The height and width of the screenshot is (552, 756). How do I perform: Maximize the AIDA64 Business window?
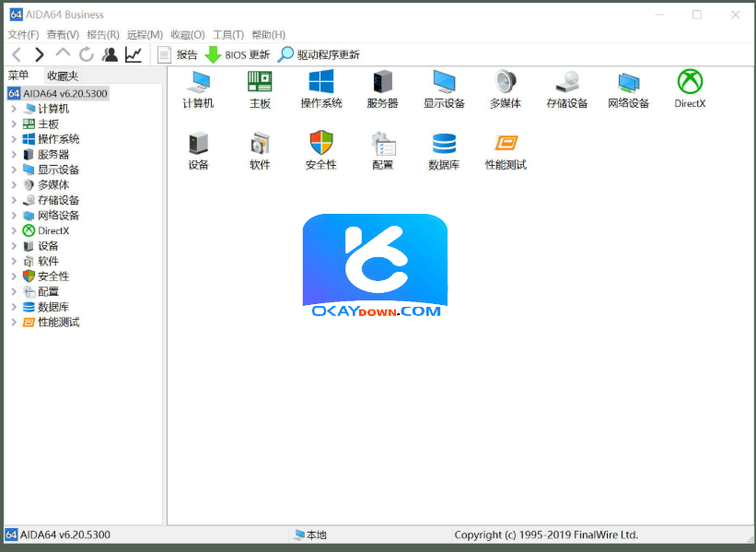tap(697, 15)
